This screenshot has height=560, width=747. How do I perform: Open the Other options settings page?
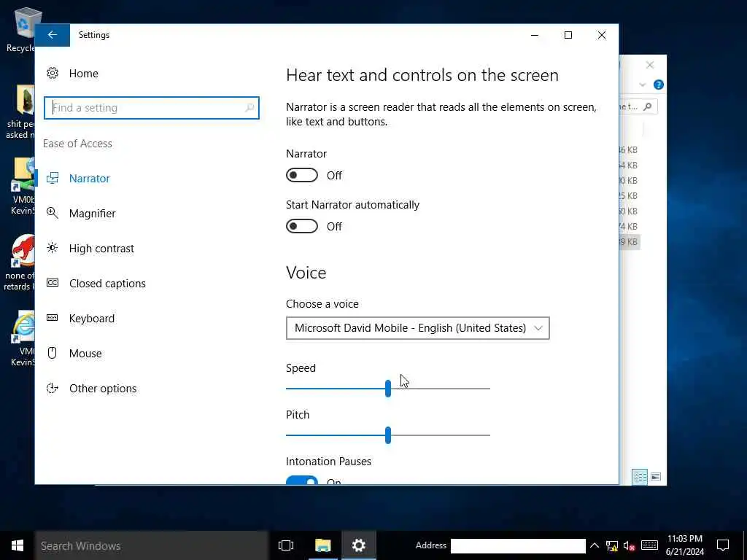(x=103, y=389)
